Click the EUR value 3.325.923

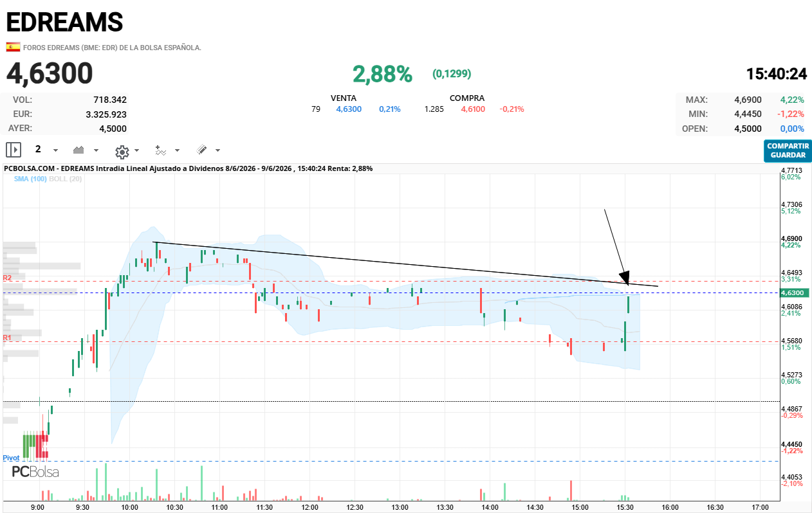106,114
